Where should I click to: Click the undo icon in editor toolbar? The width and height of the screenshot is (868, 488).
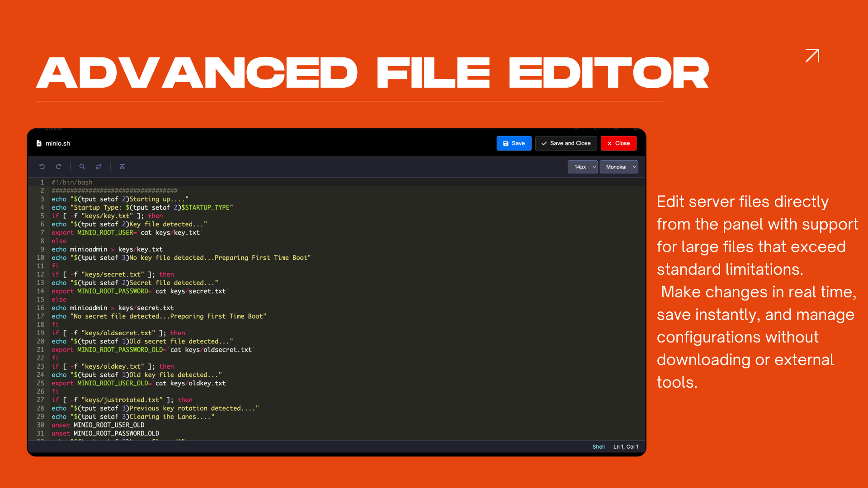click(42, 167)
